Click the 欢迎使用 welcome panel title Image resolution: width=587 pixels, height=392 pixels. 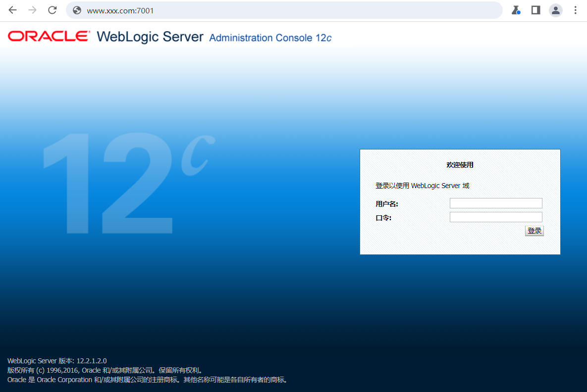[459, 165]
